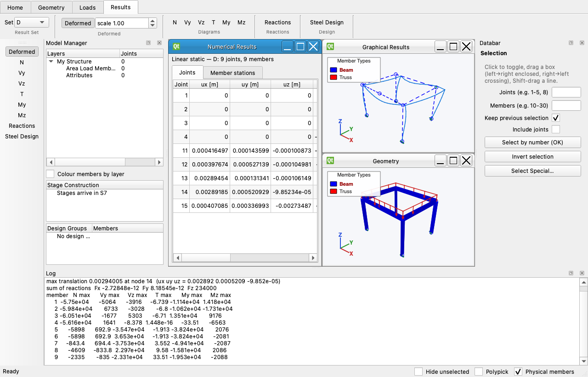Toggle the Deformed toolbar button
588x377 pixels.
78,23
